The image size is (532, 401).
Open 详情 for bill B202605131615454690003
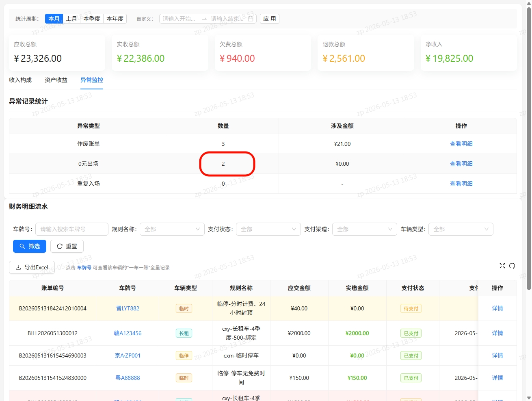[x=497, y=355]
